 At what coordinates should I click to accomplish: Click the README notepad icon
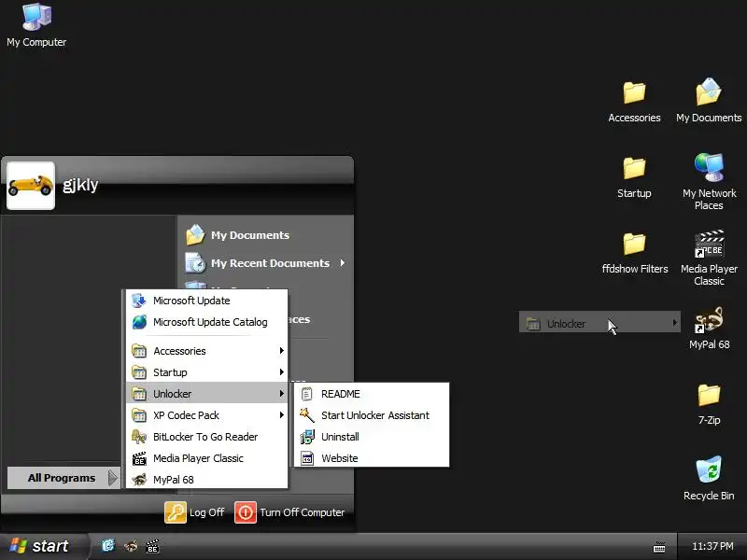[307, 394]
